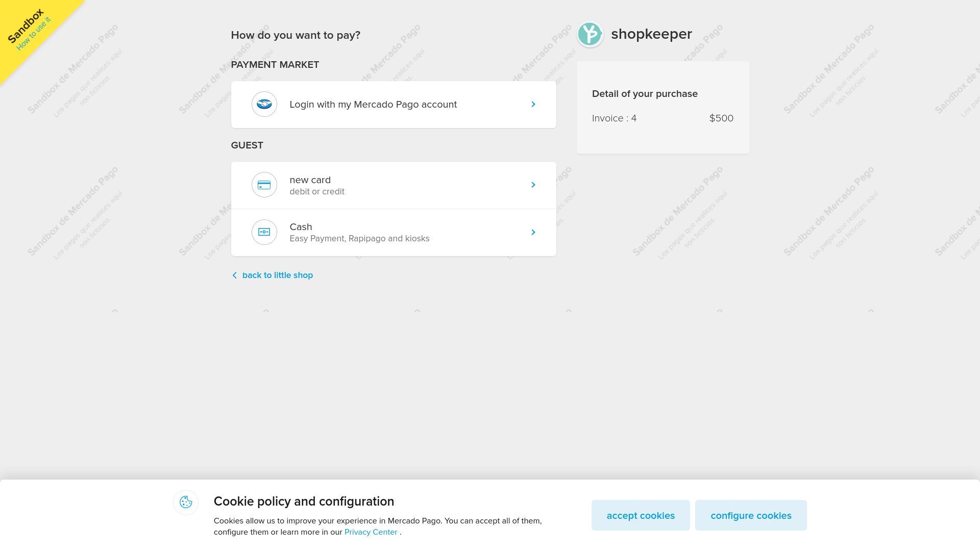
Task: Click the Invoice : 4 purchase line
Action: (614, 118)
